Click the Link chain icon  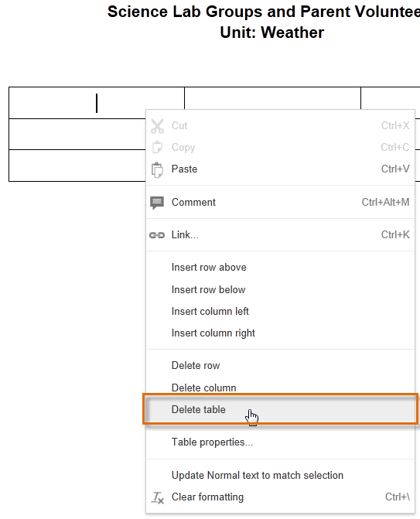pos(157,235)
